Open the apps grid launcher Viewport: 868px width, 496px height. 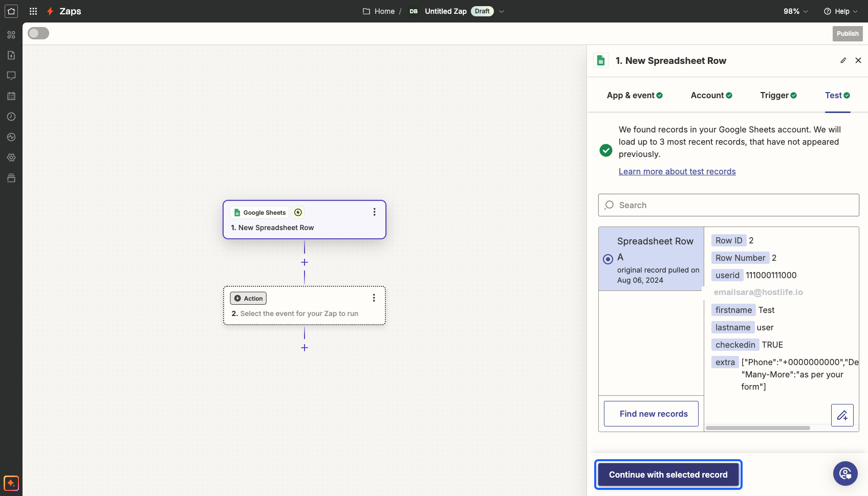[x=33, y=11]
